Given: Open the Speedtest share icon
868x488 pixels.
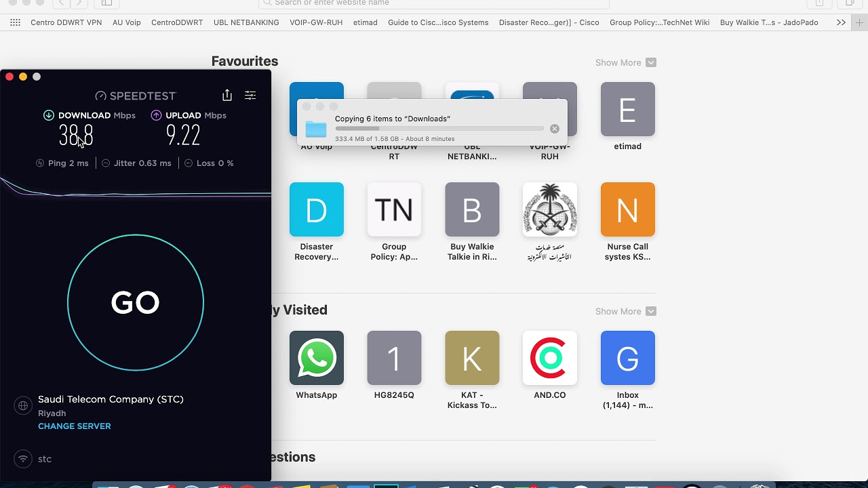Looking at the screenshot, I should 227,95.
